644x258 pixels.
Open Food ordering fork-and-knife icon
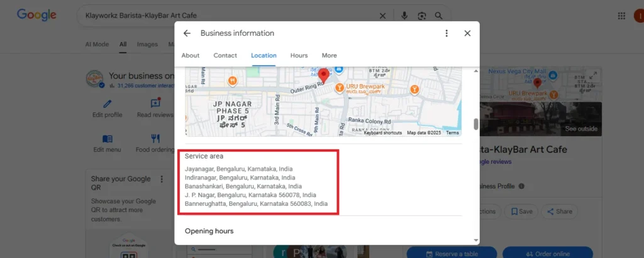[x=155, y=139]
